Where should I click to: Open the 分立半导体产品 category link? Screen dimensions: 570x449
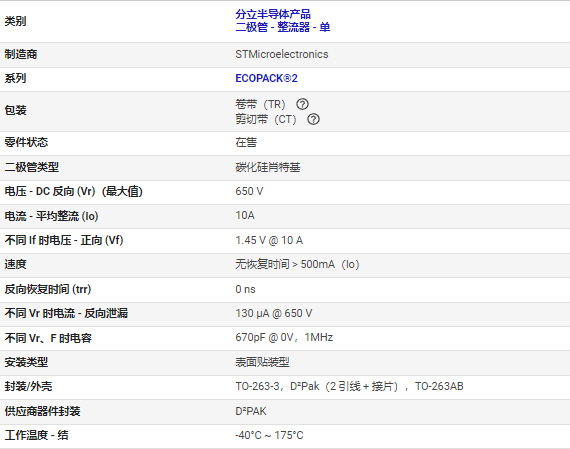pos(273,14)
